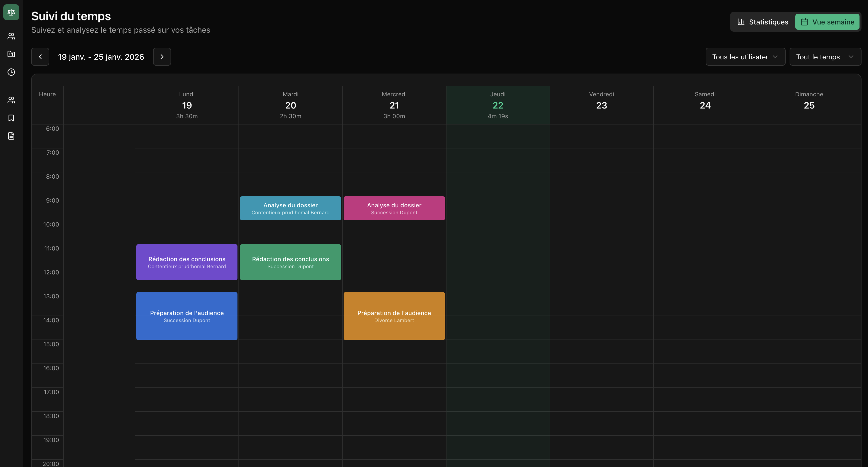Open the green Rédaction des conclusions Succession Dupont entry
Screen dimensions: 868x467
[x=290, y=262]
